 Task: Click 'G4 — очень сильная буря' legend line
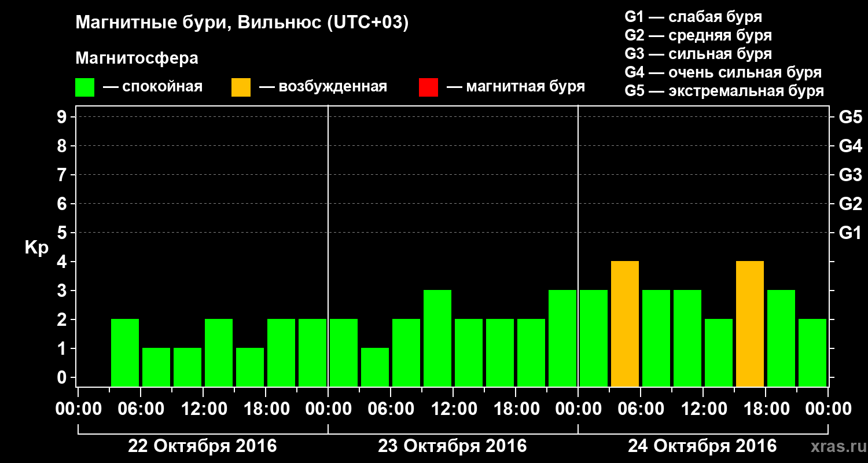(723, 72)
